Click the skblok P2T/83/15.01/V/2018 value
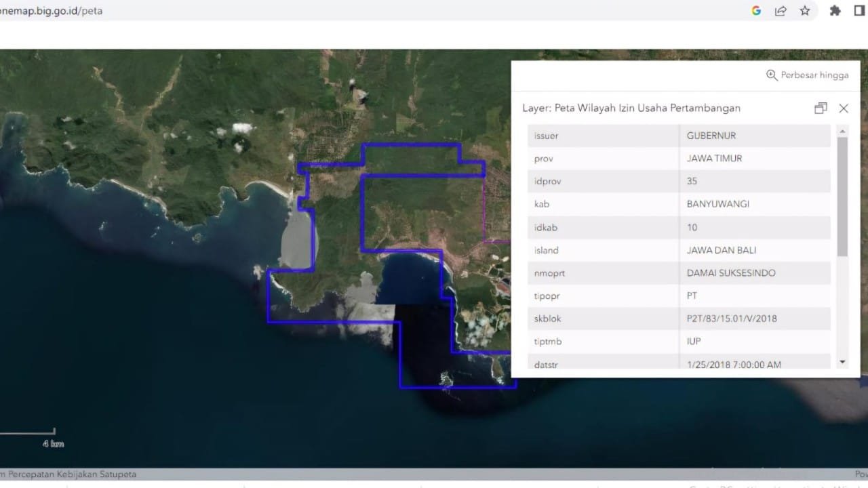Screen dimensions: 868x488 point(732,319)
